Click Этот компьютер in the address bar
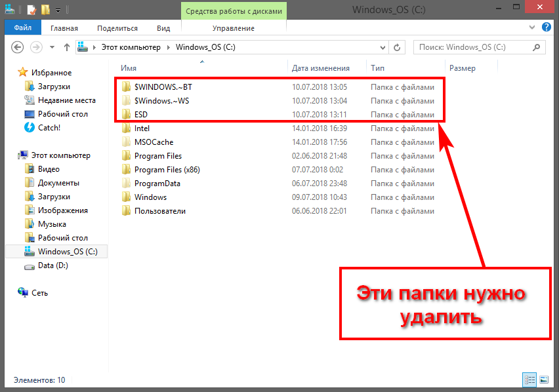This screenshot has height=392, width=559. pyautogui.click(x=131, y=47)
